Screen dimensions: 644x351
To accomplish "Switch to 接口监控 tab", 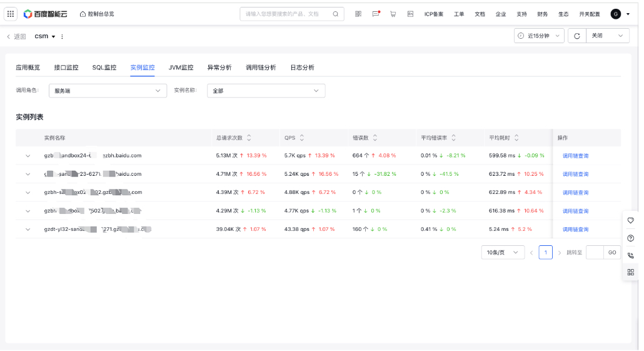I will (66, 68).
